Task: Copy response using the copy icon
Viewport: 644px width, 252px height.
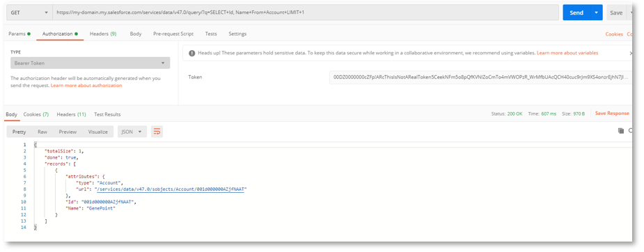Action: [620, 131]
